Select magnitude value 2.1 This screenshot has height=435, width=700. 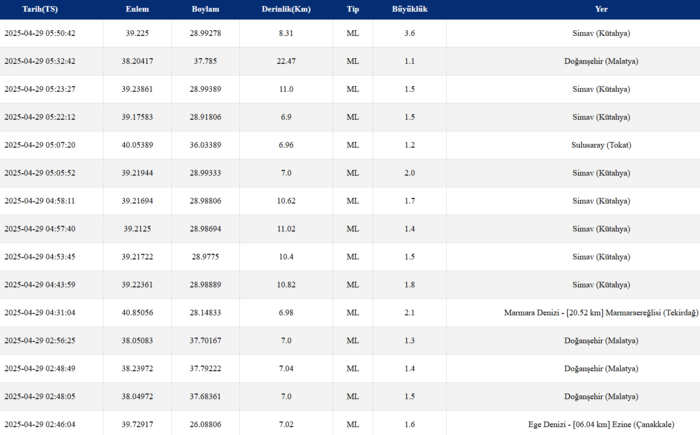click(410, 313)
